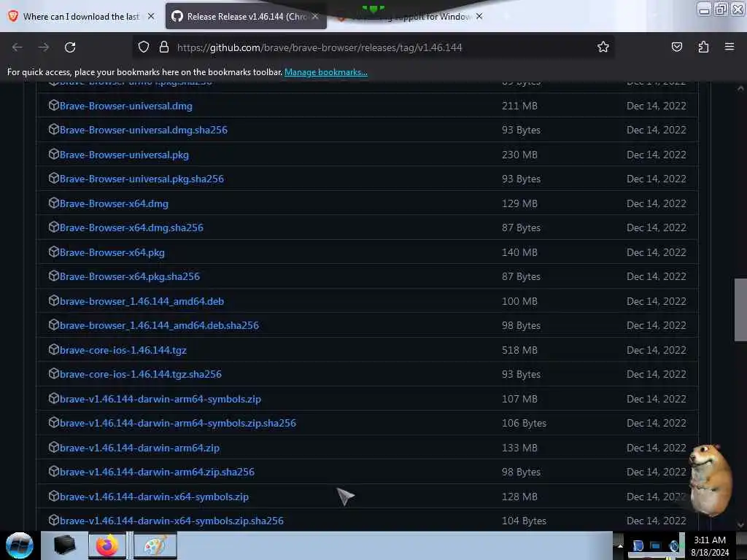Bookmark this page with the star icon
747x560 pixels.
pyautogui.click(x=603, y=47)
